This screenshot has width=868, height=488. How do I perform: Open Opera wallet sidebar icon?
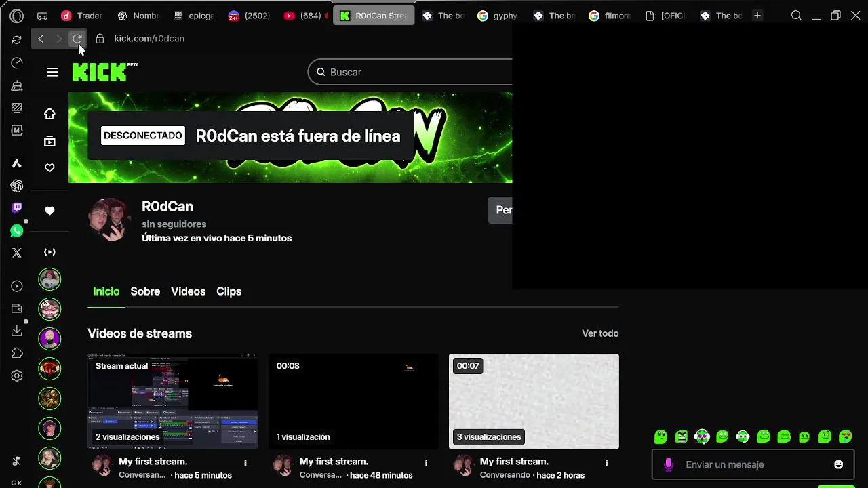(17, 308)
